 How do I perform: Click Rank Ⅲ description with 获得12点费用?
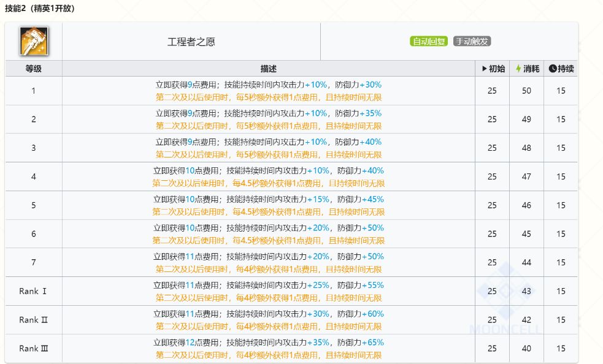269,348
